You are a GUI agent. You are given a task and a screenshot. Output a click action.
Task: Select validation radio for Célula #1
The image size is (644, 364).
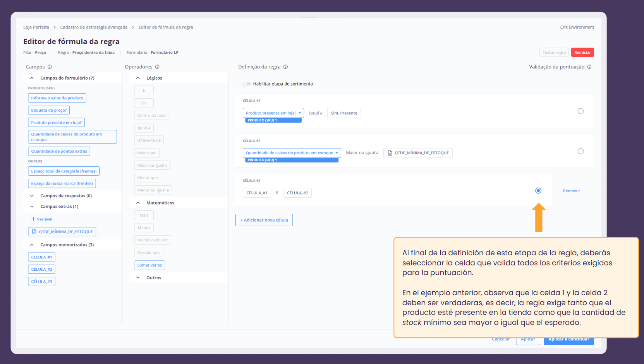point(580,111)
